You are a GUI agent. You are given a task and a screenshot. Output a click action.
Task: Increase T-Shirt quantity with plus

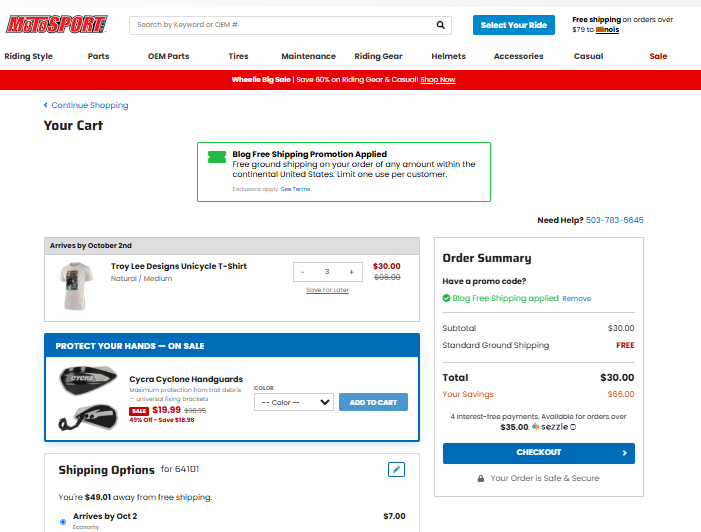click(351, 272)
